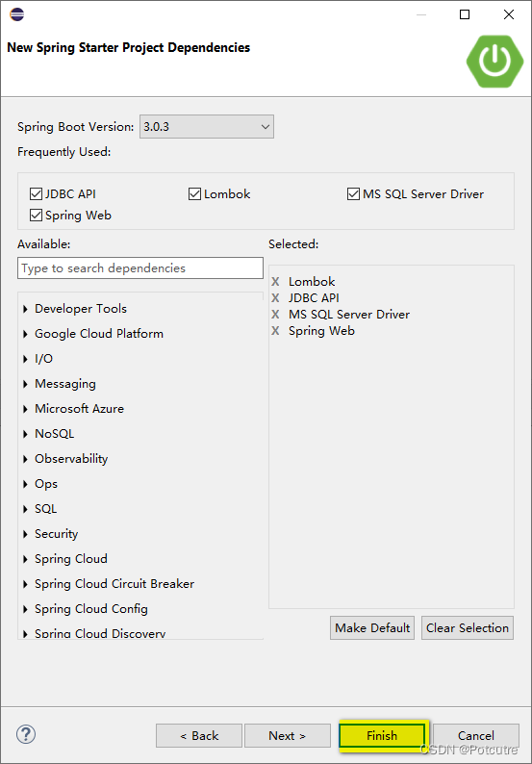The height and width of the screenshot is (764, 532).
Task: Select MS SQL Server Driver in Selected list
Action: point(349,315)
